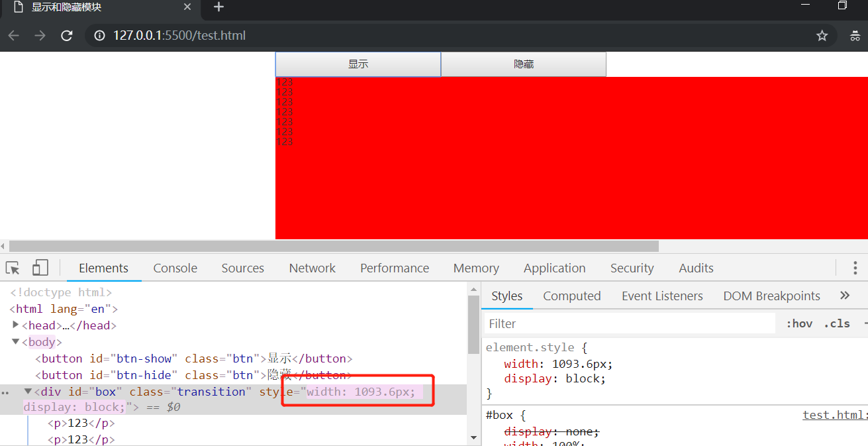Click the #box selector rule
The width and height of the screenshot is (868, 446).
[505, 416]
